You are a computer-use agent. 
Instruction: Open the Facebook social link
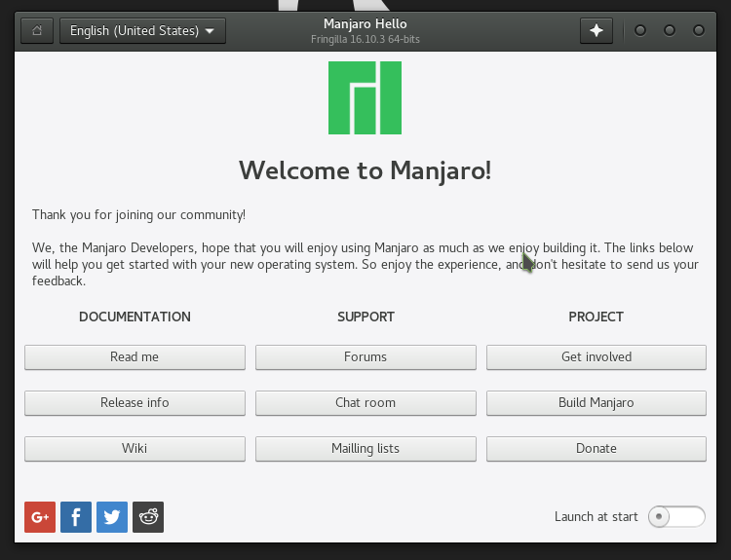(x=76, y=517)
